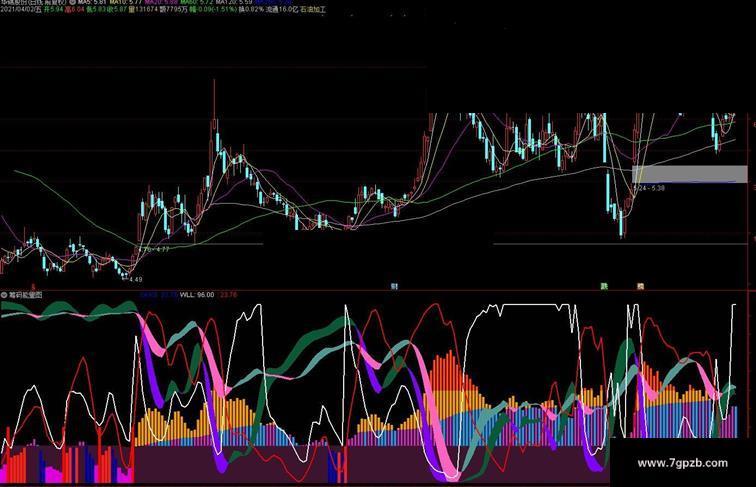The height and width of the screenshot is (487, 756).
Task: Click the stock name title at top-left
Action: click(33, 2)
